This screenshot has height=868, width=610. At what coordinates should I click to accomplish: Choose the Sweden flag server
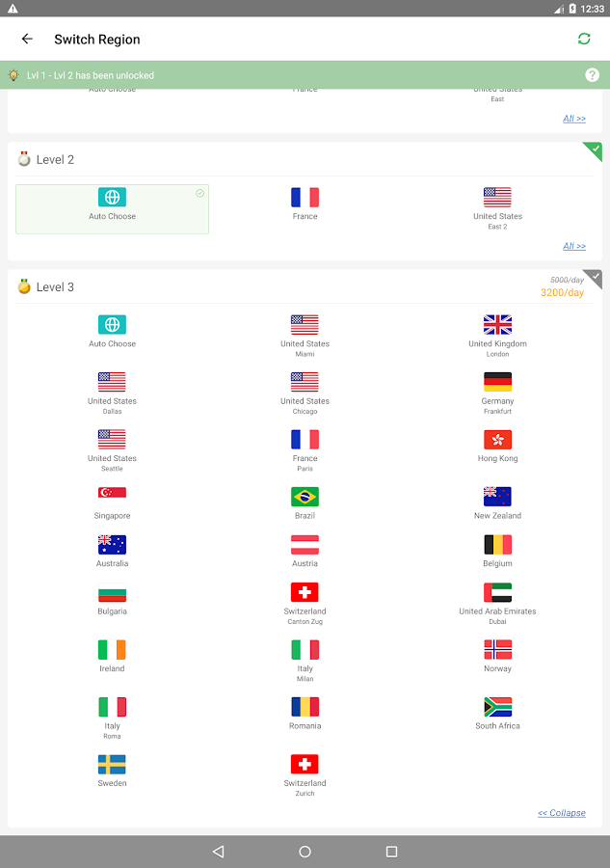112,765
